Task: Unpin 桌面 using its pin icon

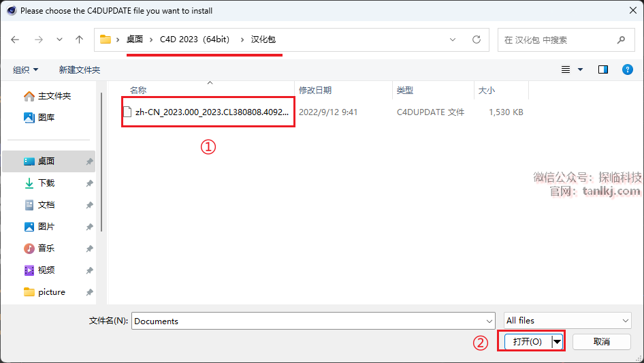Action: click(89, 161)
